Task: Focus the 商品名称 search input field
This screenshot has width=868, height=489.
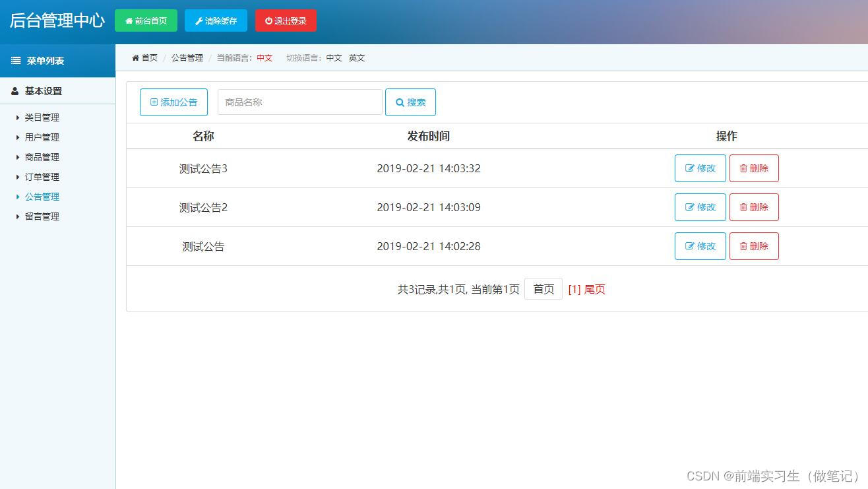Action: (300, 102)
